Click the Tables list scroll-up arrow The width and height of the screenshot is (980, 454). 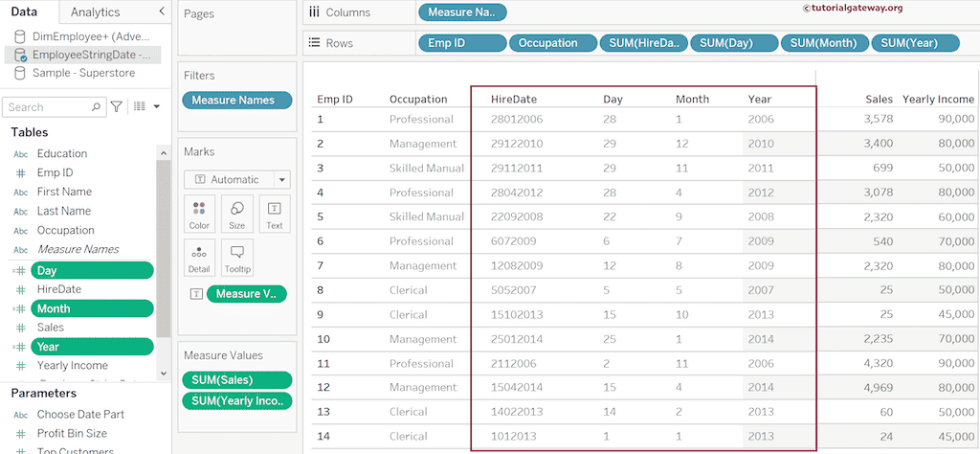163,153
